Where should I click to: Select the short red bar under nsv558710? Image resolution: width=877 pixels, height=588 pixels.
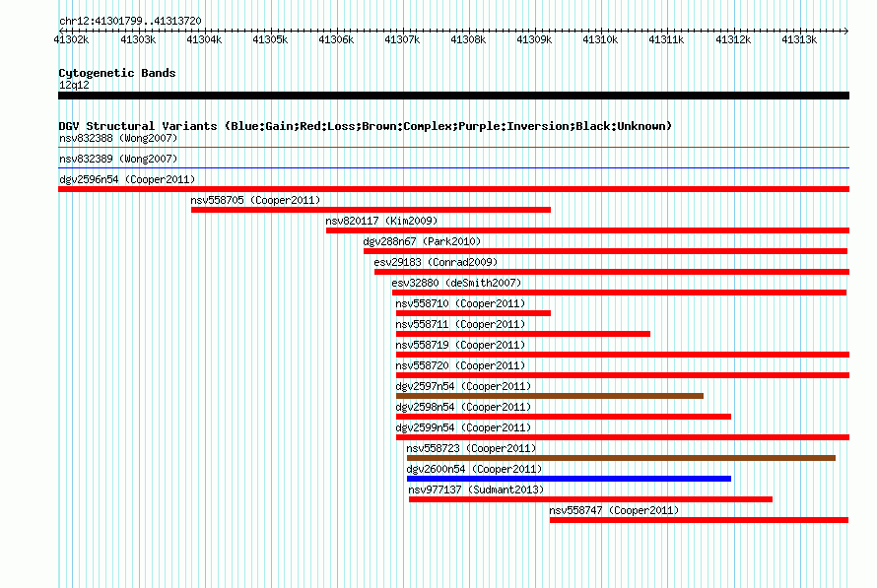click(x=473, y=313)
